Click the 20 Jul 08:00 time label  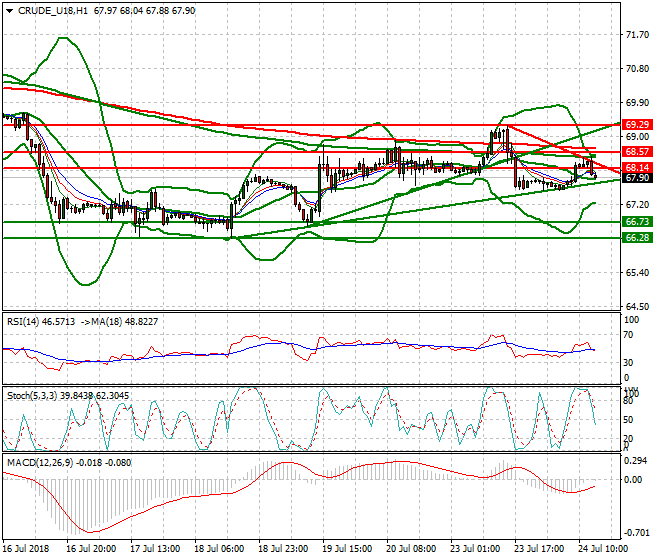[x=411, y=549]
